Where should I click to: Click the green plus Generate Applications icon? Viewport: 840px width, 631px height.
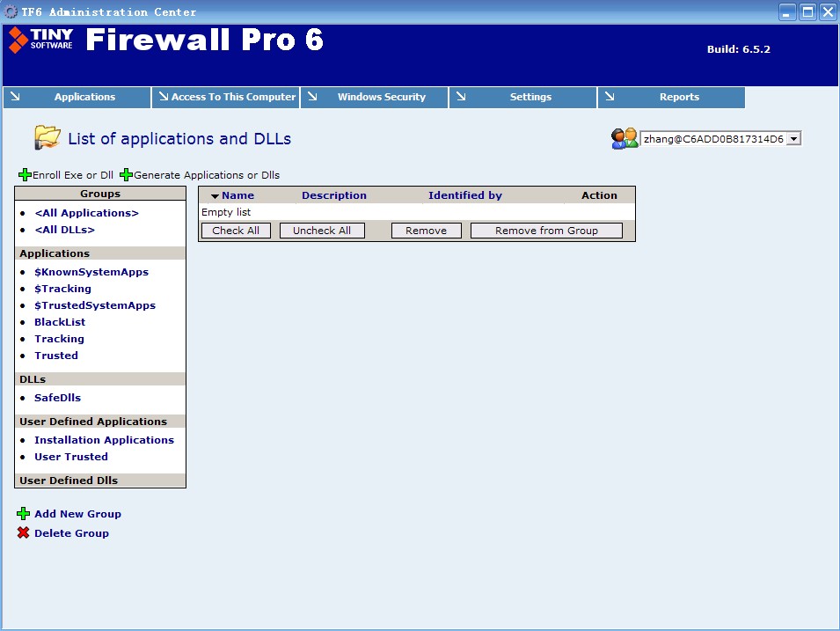126,175
